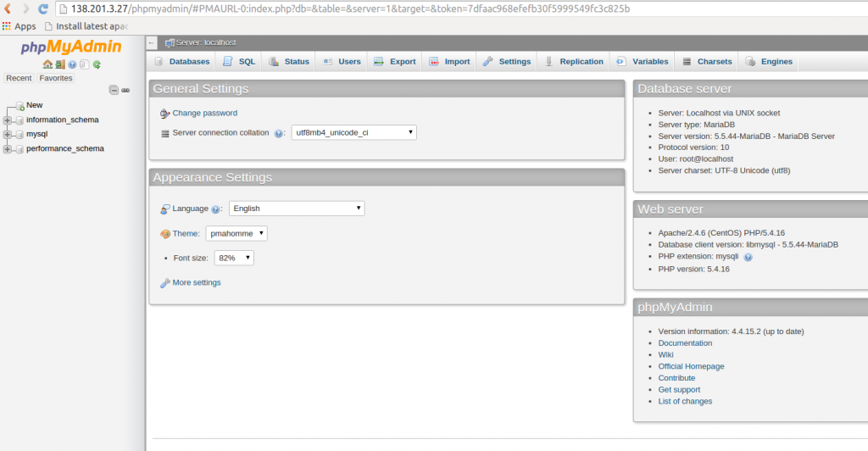Click the More settings link
Screen dimensions: 868x451
pos(196,282)
